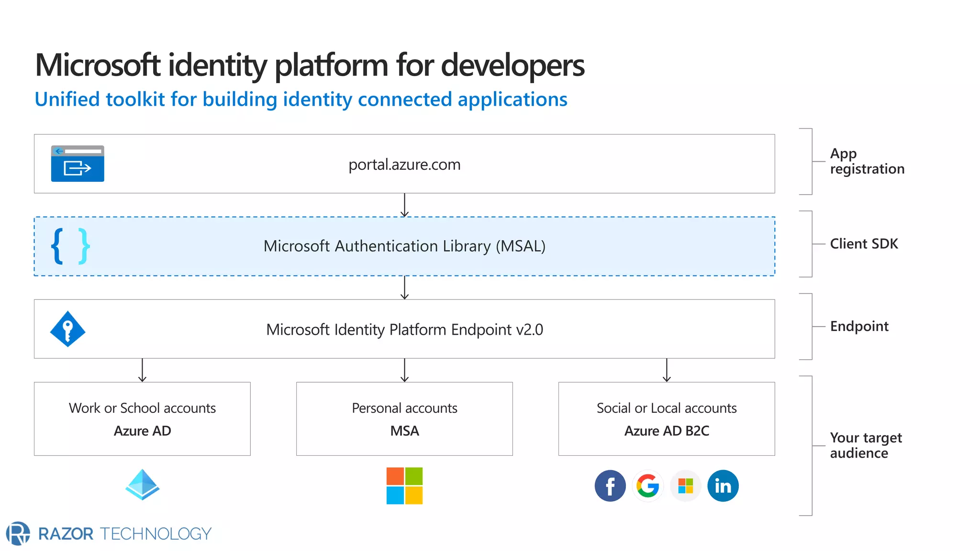Click the Azure portal sign-in browser icon
Screen dimensions: 980x551
pos(78,164)
